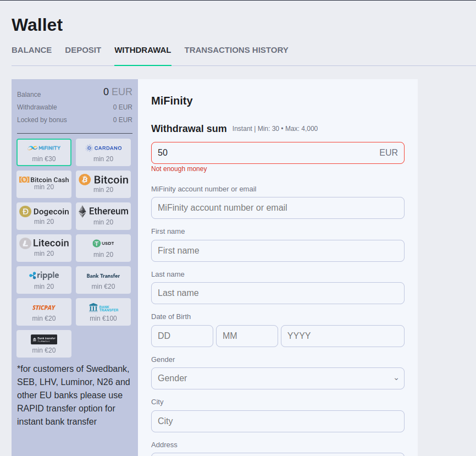Focus the City text field

(x=278, y=421)
